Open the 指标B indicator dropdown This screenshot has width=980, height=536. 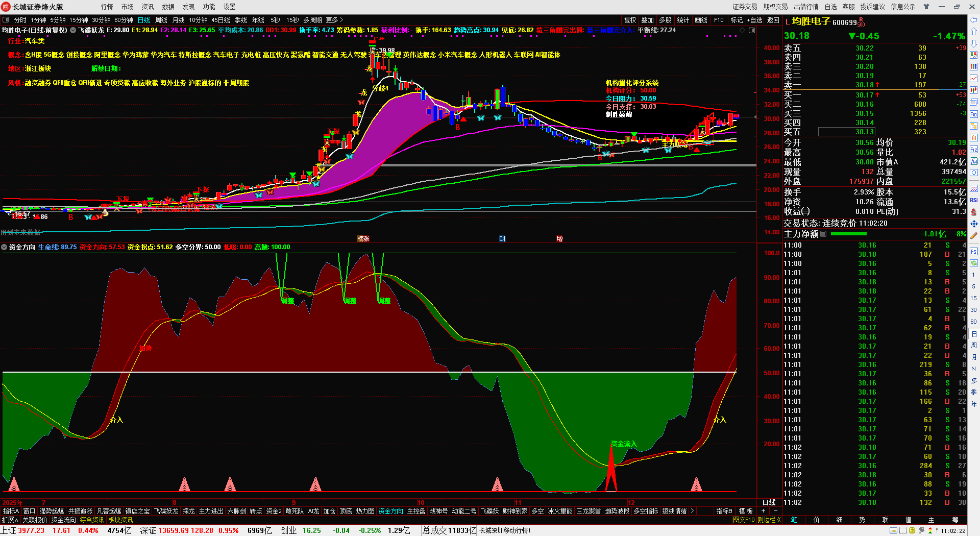[x=724, y=511]
